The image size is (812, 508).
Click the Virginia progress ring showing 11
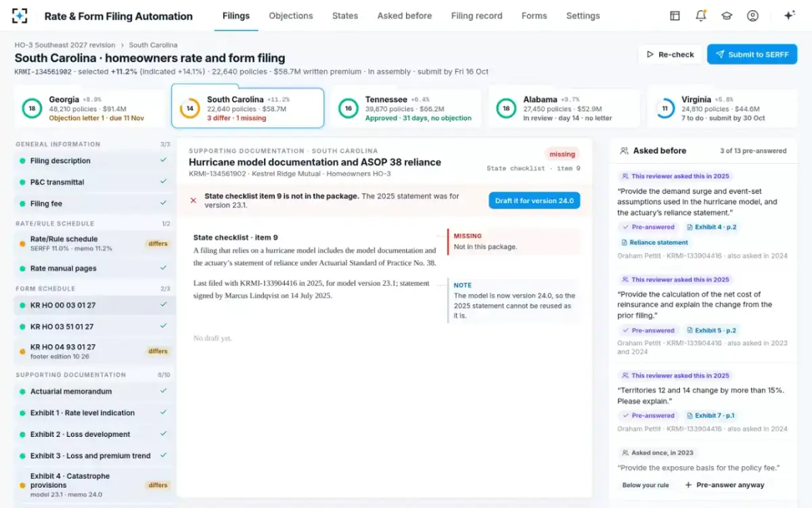point(664,108)
